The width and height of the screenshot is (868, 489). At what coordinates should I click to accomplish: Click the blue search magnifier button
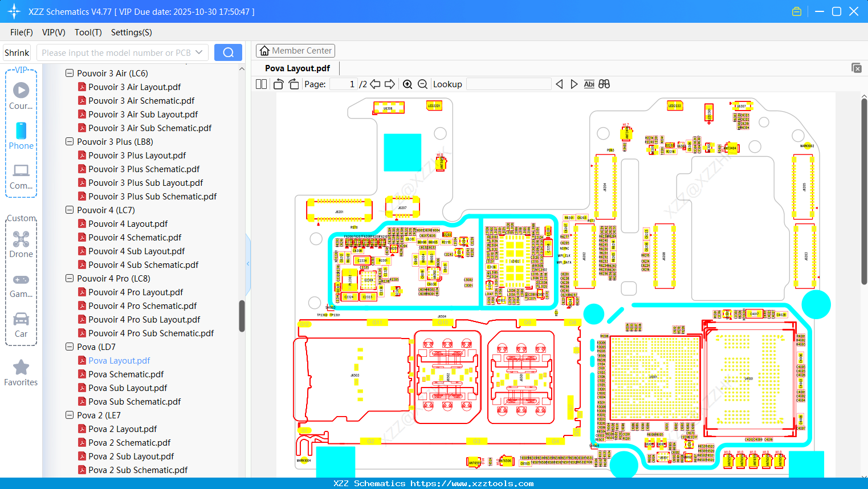228,52
